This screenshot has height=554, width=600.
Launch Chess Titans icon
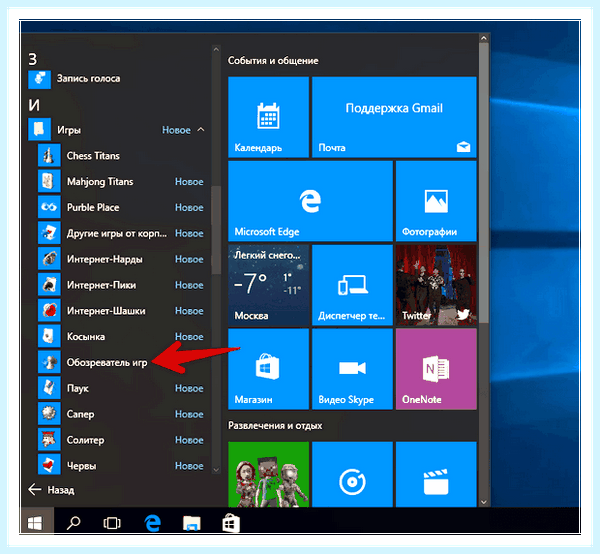pyautogui.click(x=49, y=156)
